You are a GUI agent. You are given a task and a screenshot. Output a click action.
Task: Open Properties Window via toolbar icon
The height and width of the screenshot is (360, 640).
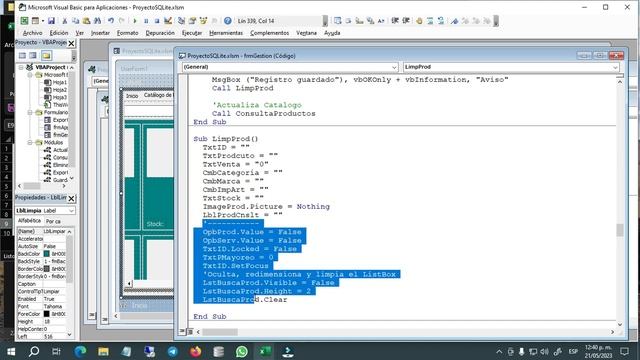(x=192, y=21)
